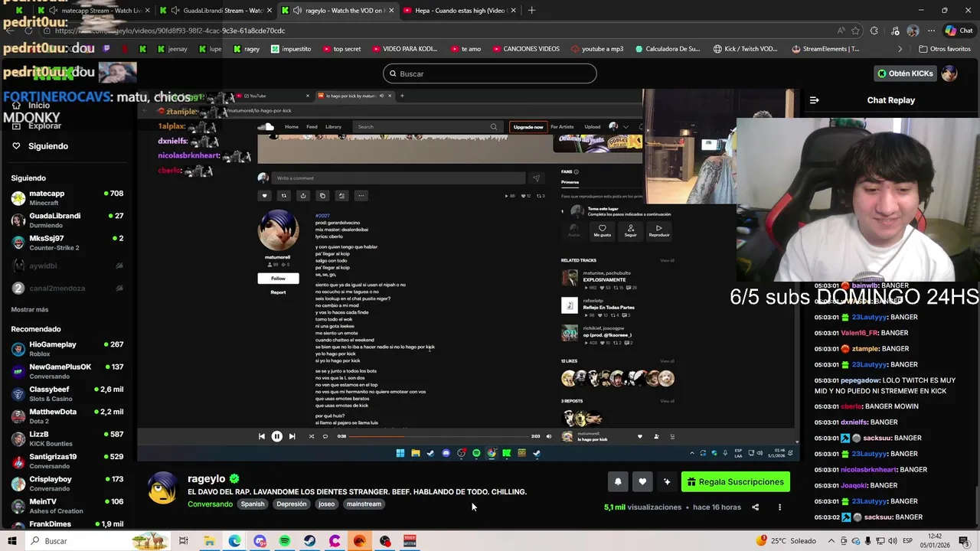The height and width of the screenshot is (551, 980).
Task: Open browser settings and more menu
Action: point(931,31)
